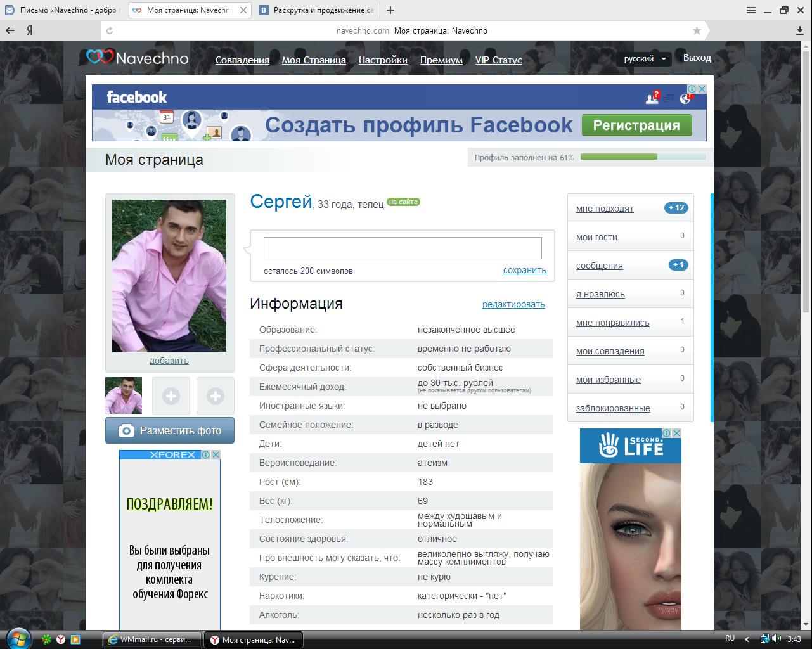Viewport: 812px width, 649px height.
Task: Click the second empty photo slot plus
Action: click(x=216, y=396)
